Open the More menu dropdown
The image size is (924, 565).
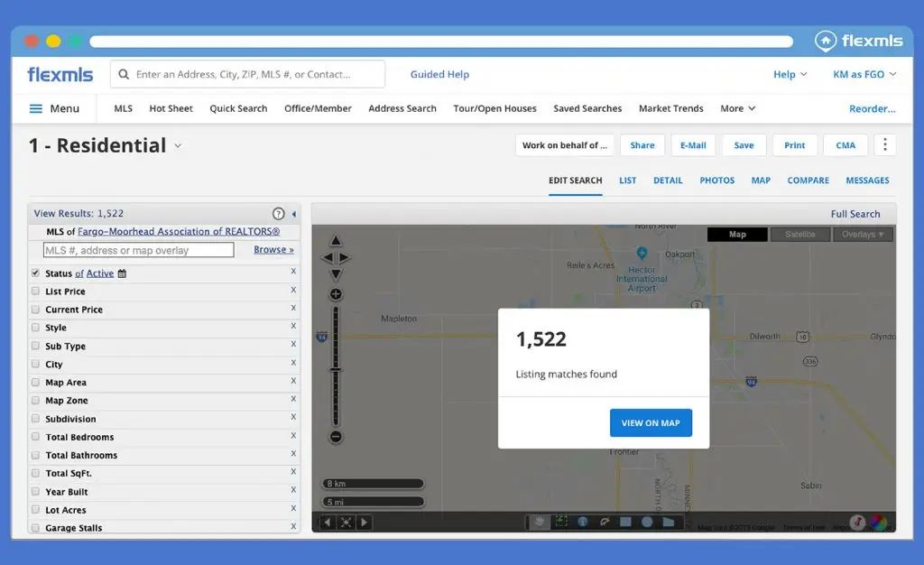[x=737, y=108]
